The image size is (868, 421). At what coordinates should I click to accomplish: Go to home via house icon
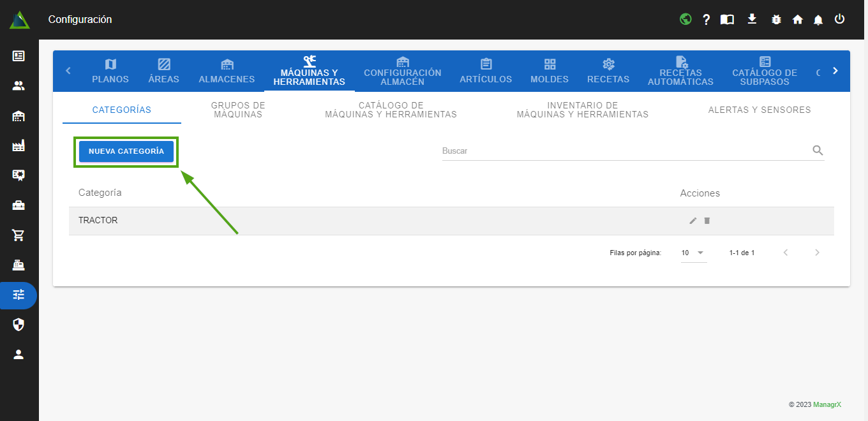pos(797,20)
